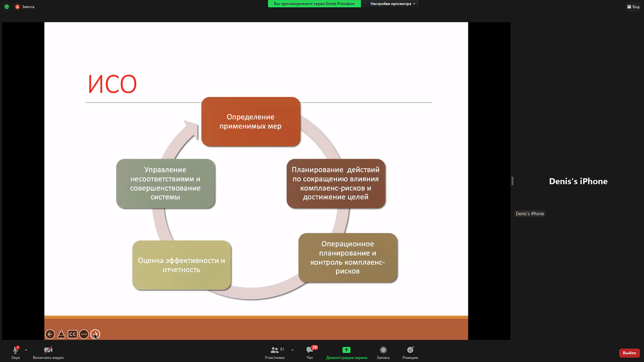The height and width of the screenshot is (362, 644).
Task: Click Демонстрация экрана share screen icon
Action: (346, 350)
